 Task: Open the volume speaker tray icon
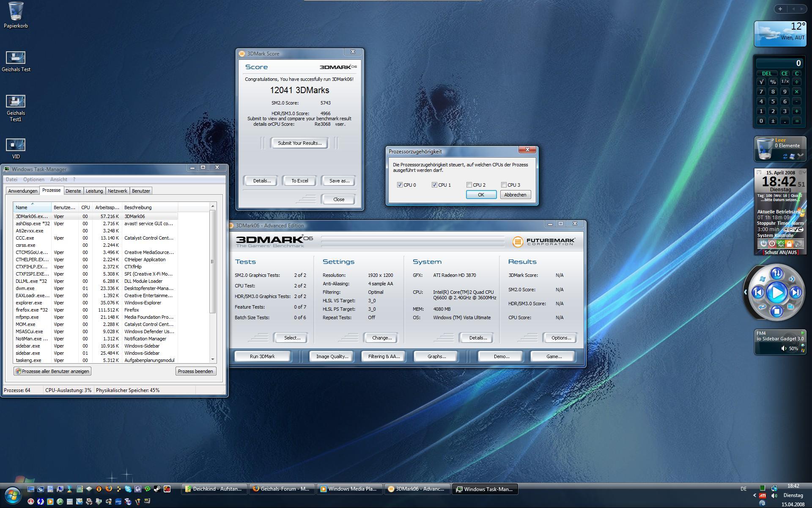point(774,496)
